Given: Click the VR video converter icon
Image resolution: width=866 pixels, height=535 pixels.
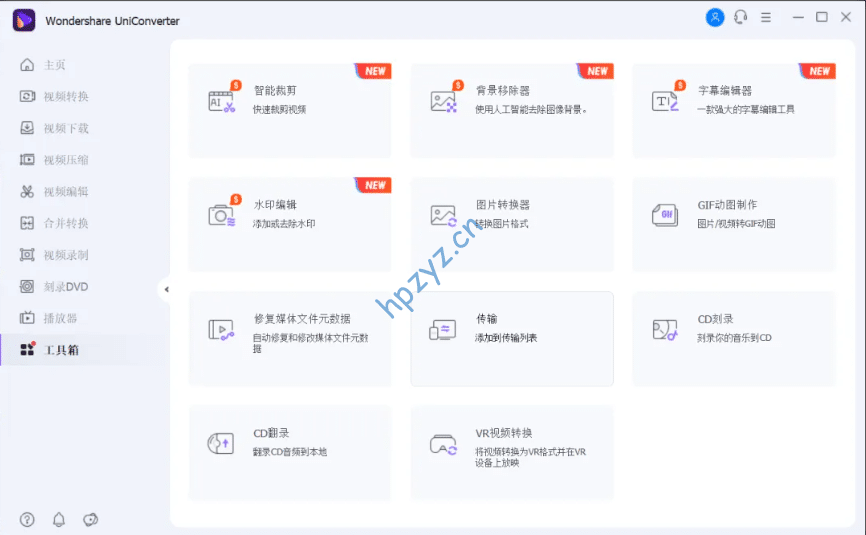Looking at the screenshot, I should point(443,443).
